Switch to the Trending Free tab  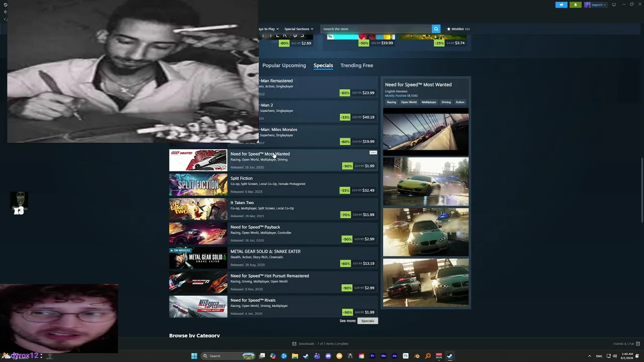(x=357, y=65)
